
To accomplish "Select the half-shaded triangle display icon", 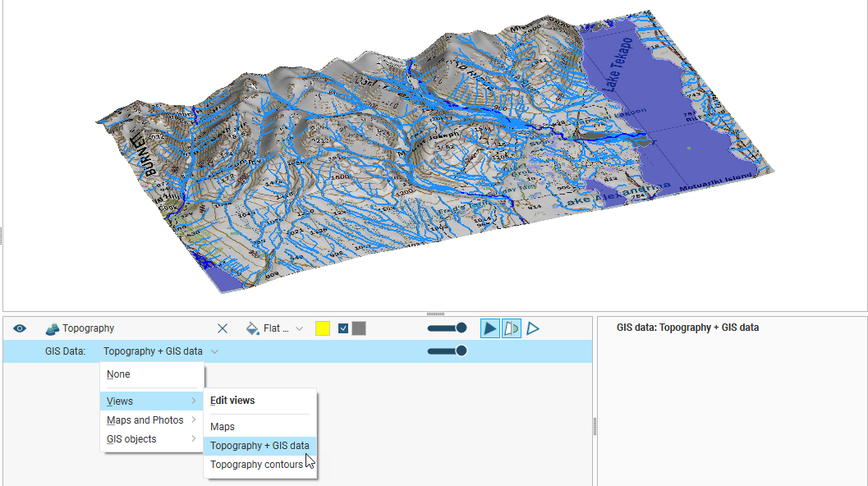I will [512, 328].
